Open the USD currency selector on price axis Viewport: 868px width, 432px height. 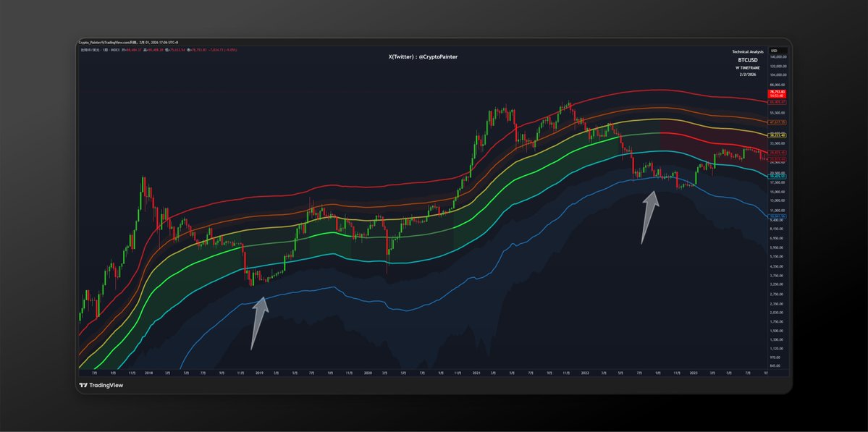tap(774, 50)
